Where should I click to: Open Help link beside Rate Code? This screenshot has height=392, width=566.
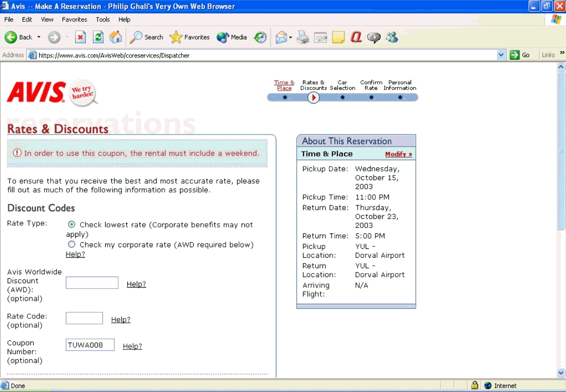pyautogui.click(x=121, y=319)
